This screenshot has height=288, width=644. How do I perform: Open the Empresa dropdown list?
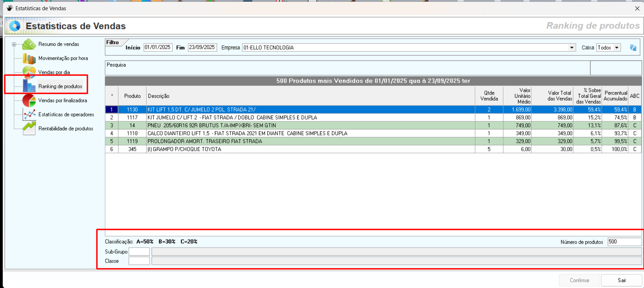click(x=572, y=48)
